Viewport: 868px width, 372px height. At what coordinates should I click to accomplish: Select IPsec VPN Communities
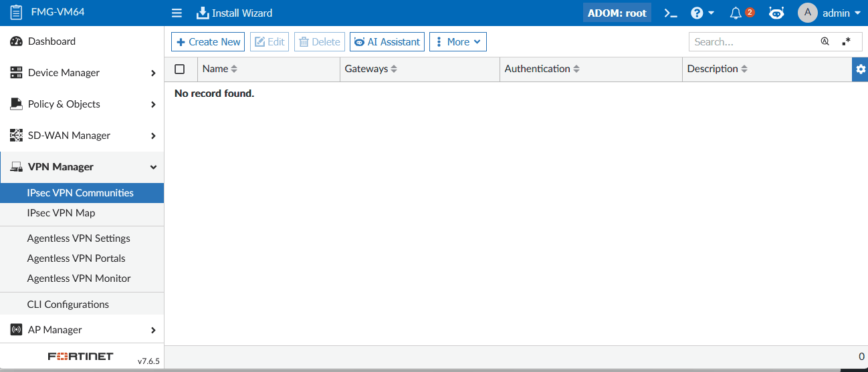[82, 193]
